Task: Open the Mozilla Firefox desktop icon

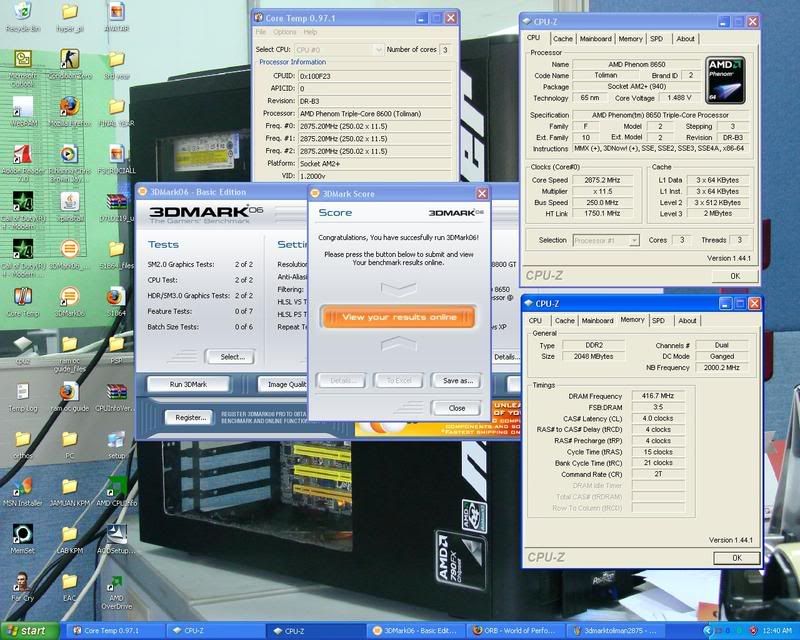Action: [69, 105]
